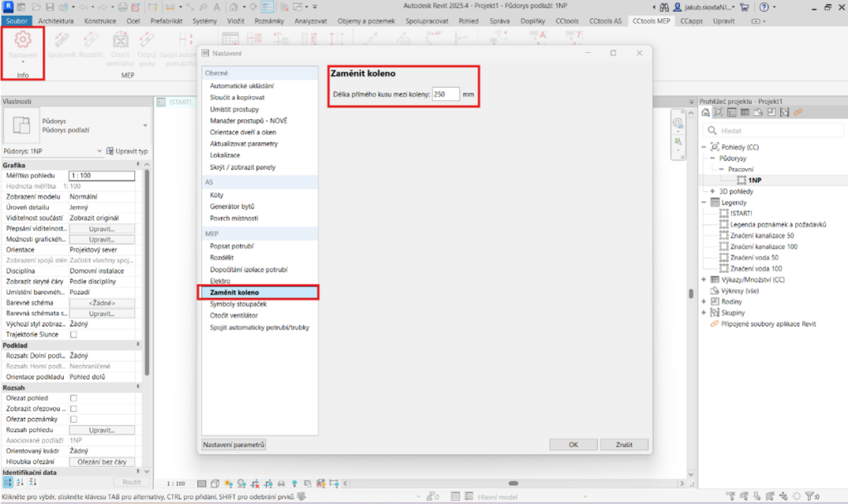
Task: Open file icon in quick access toolbar
Action: click(36, 7)
